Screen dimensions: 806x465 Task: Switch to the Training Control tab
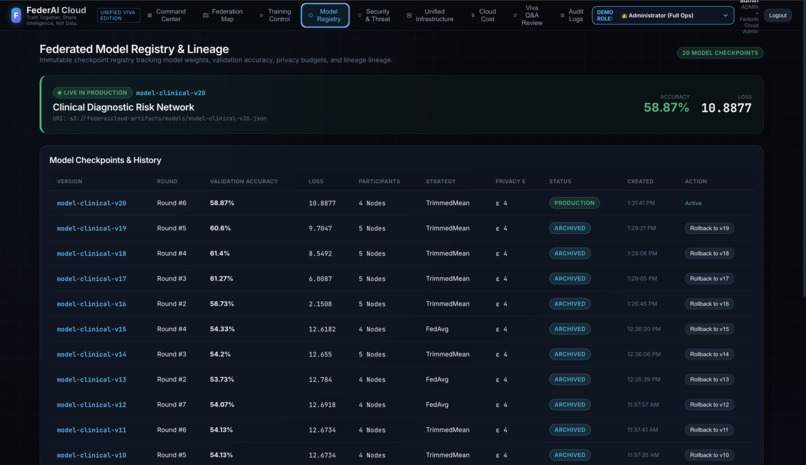pos(276,15)
